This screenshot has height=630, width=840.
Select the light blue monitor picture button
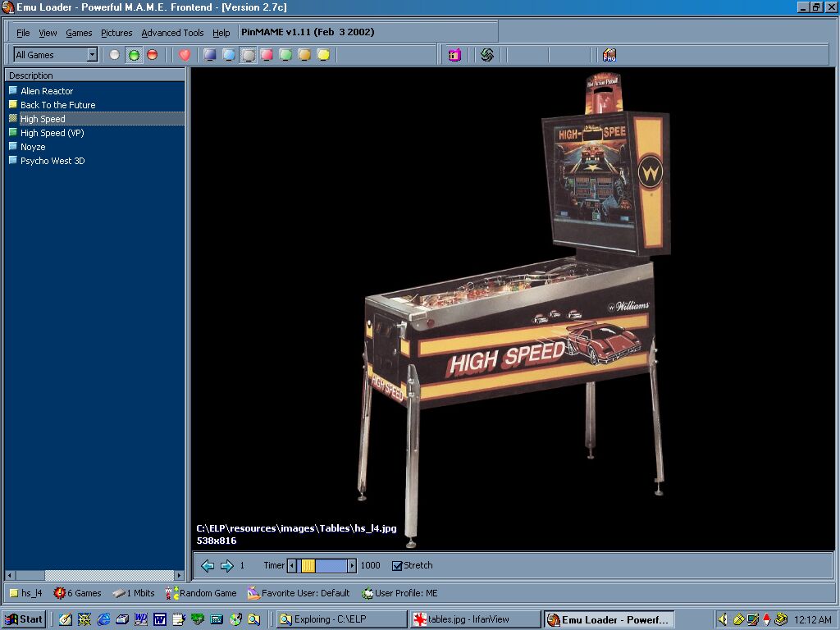click(229, 55)
